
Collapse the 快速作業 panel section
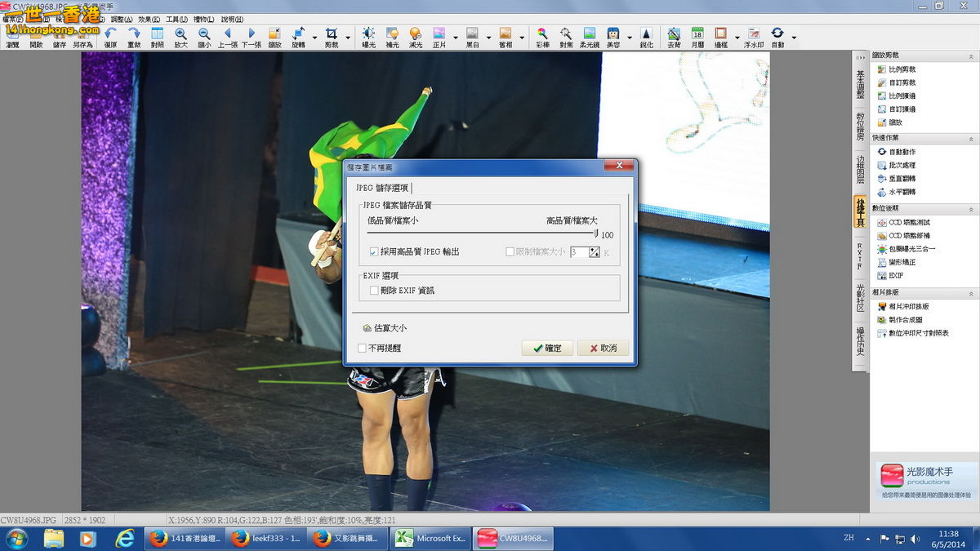pos(971,138)
